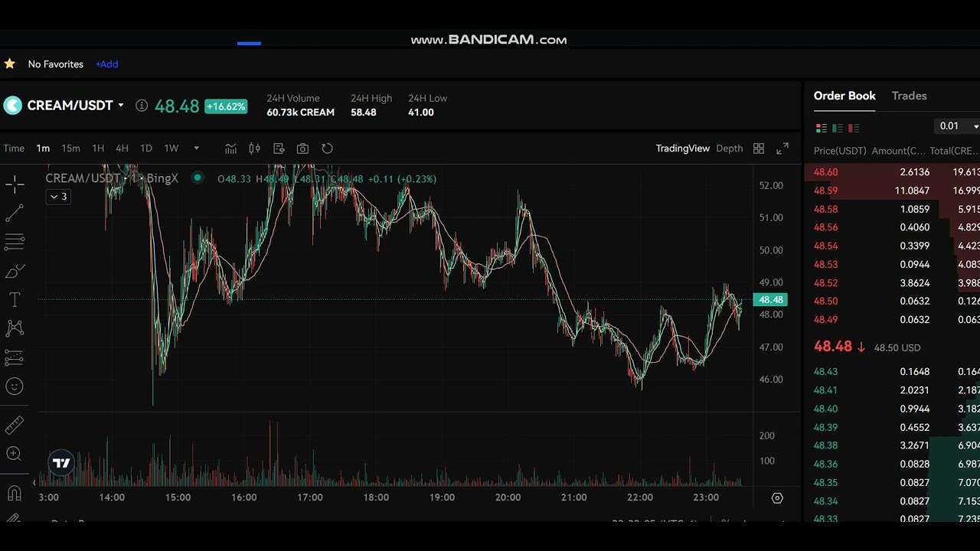This screenshot has height=551, width=980.
Task: Select the Time chart view
Action: pyautogui.click(x=14, y=148)
